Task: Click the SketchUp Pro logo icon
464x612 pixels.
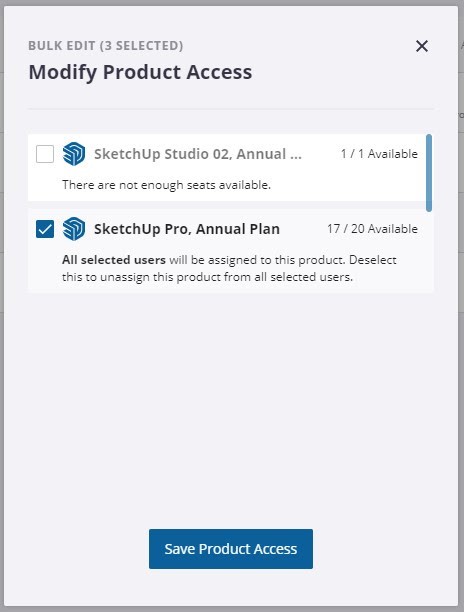Action: tap(74, 229)
